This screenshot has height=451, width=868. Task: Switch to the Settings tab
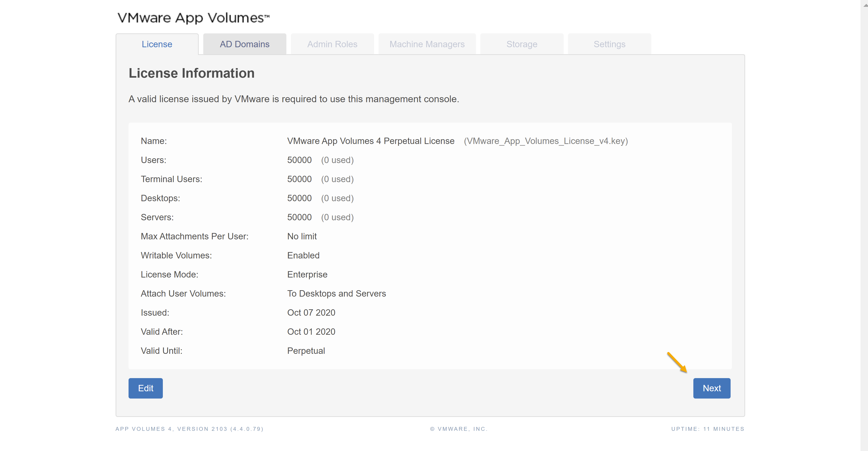[x=609, y=44]
